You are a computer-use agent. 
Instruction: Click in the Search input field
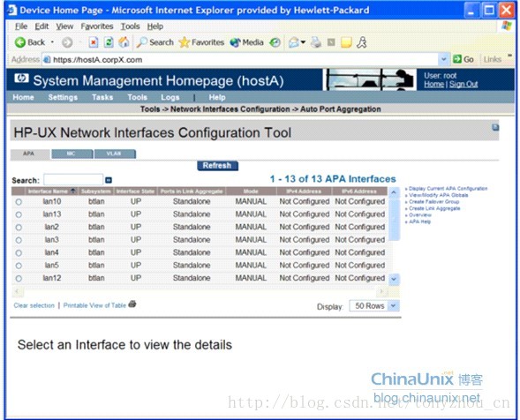(73, 179)
